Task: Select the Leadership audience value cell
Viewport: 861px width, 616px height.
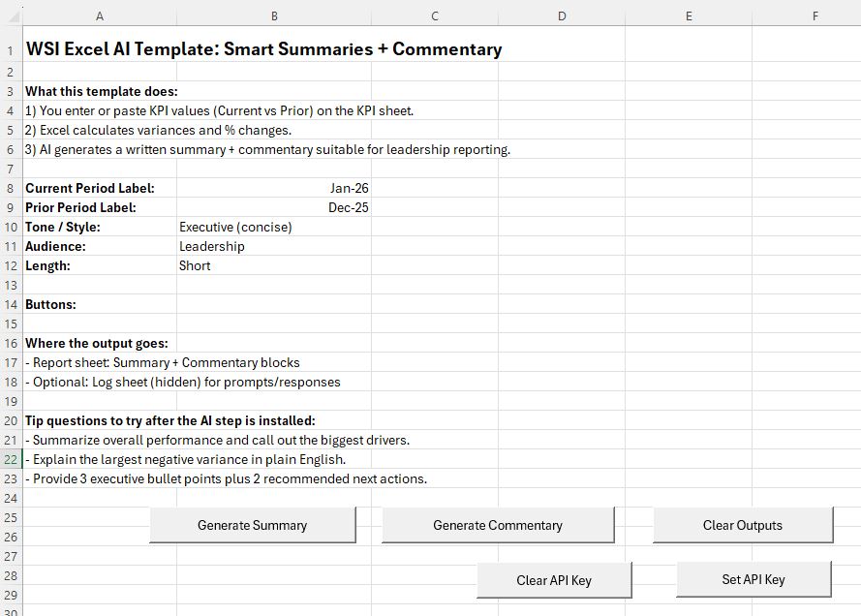Action: tap(274, 246)
